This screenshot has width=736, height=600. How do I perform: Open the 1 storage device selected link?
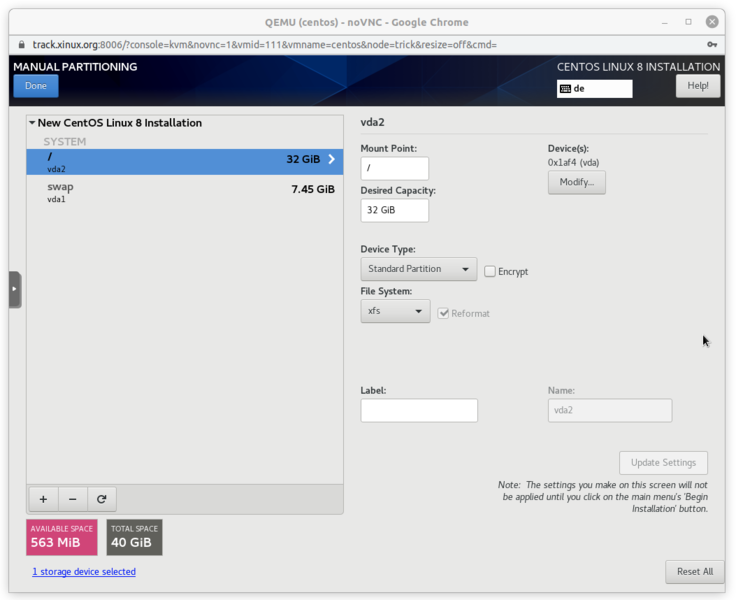[x=84, y=572]
